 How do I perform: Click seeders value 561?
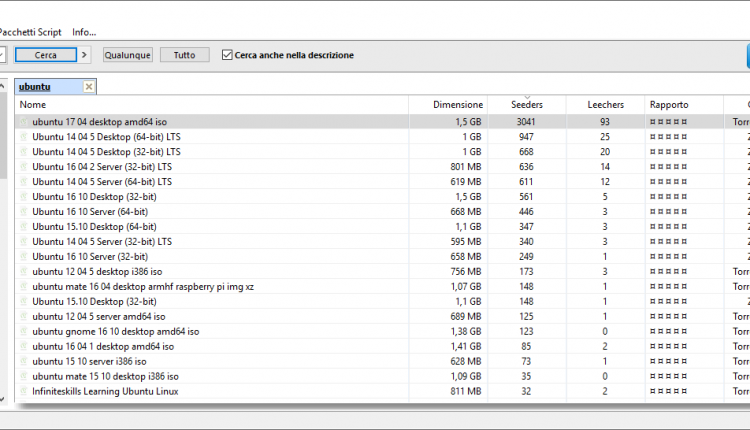click(x=526, y=197)
